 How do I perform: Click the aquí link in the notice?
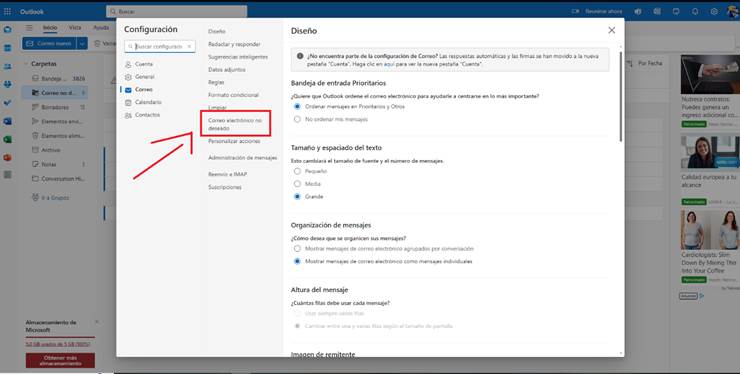click(389, 64)
